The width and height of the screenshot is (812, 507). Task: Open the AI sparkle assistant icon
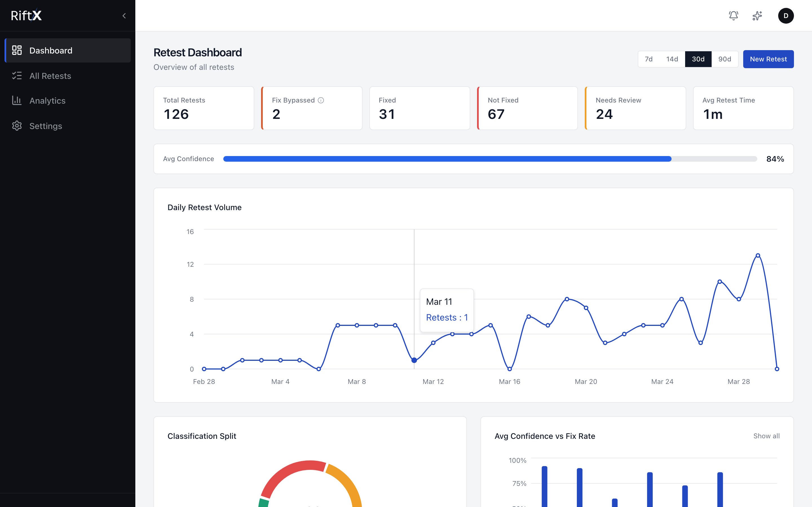point(757,16)
